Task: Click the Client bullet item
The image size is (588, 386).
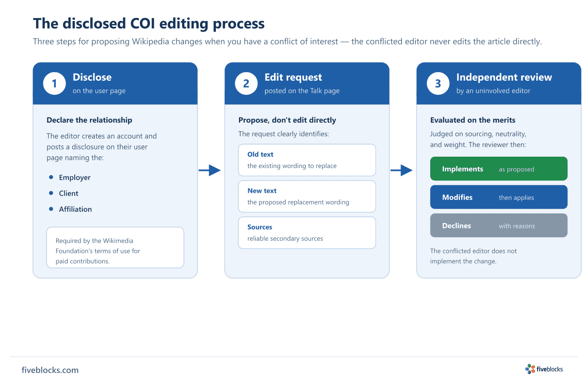Action: pos(64,193)
